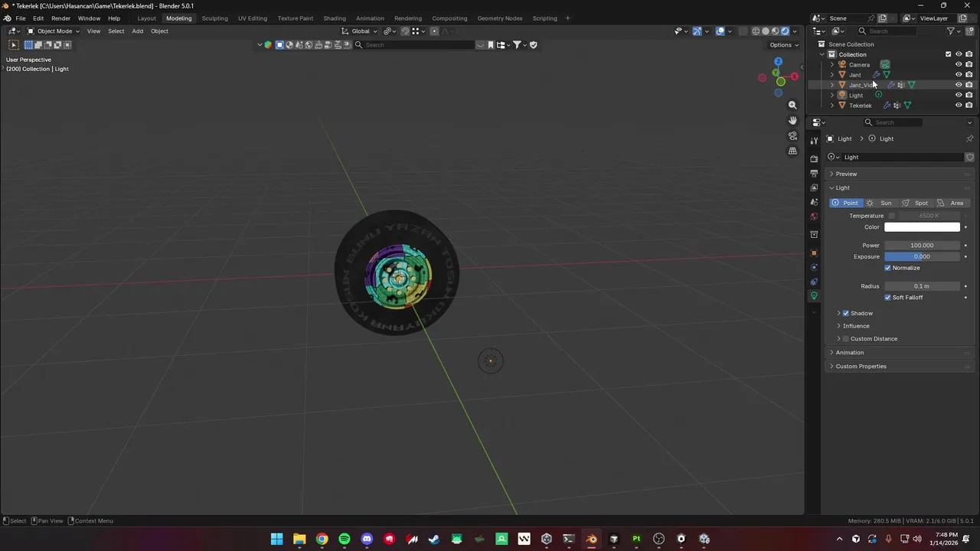Set light type to Spot
This screenshot has height=551, width=980.
click(x=916, y=203)
